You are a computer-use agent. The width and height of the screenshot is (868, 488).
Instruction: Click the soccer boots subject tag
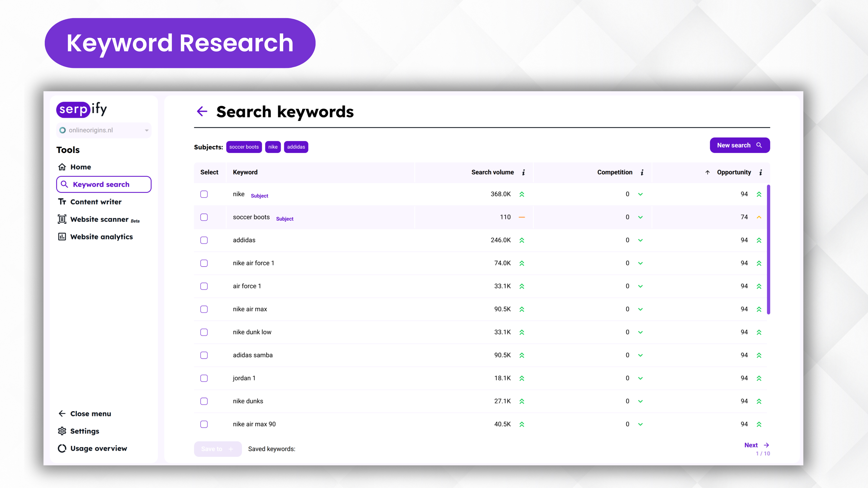(244, 147)
